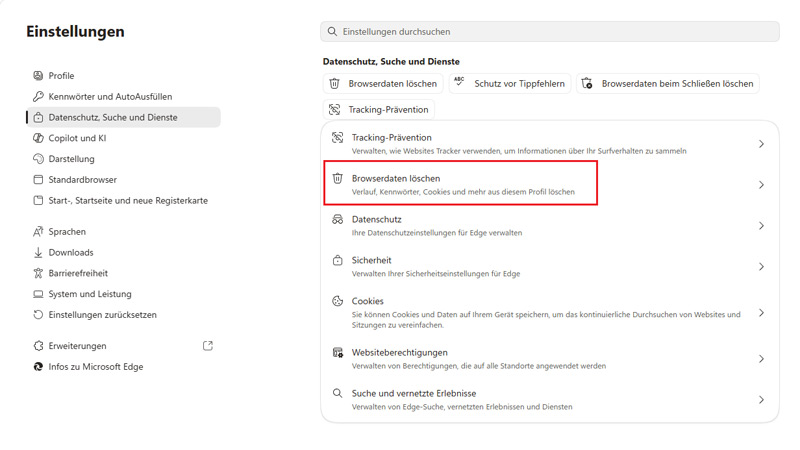Viewport: 800px width, 450px height.
Task: Open Sprachen settings
Action: click(123, 232)
